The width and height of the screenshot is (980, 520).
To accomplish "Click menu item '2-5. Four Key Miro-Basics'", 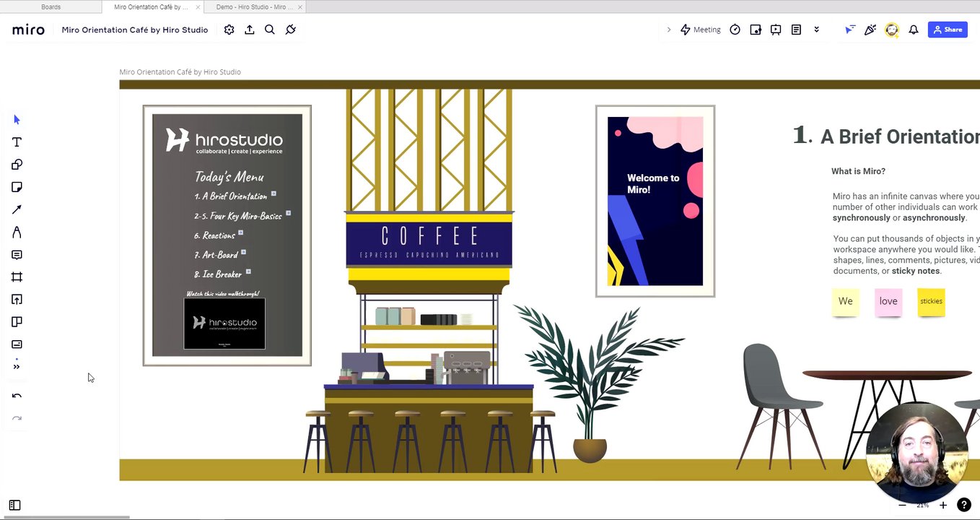I will tap(237, 216).
